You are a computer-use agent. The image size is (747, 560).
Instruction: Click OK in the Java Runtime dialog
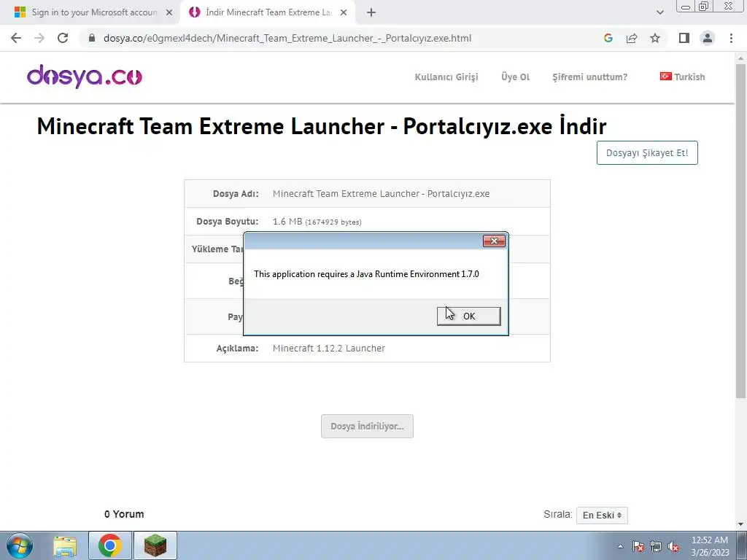pos(469,316)
